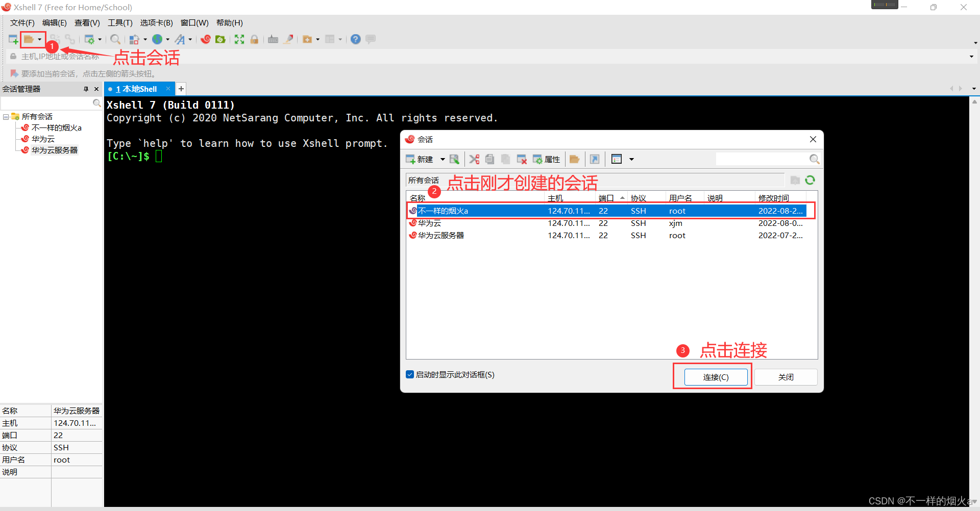This screenshot has width=980, height=511.
Task: Click the padlock lock screen icon
Action: [x=254, y=39]
